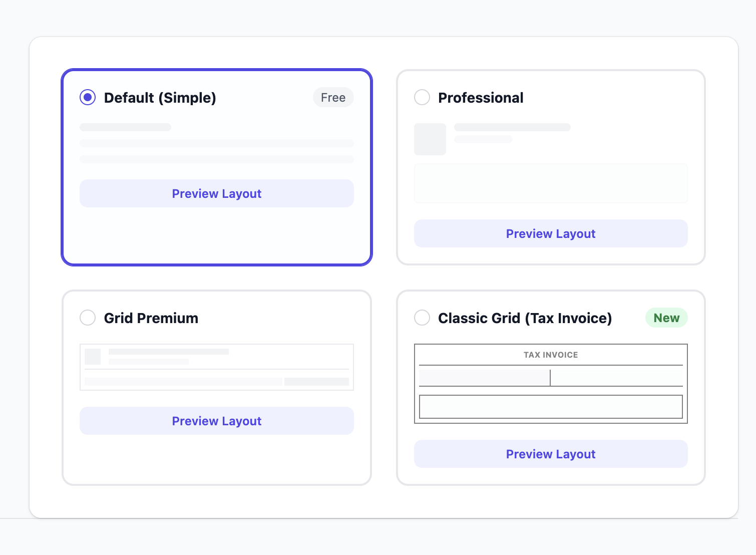Select the Professional radio button
This screenshot has width=756, height=555.
(422, 97)
